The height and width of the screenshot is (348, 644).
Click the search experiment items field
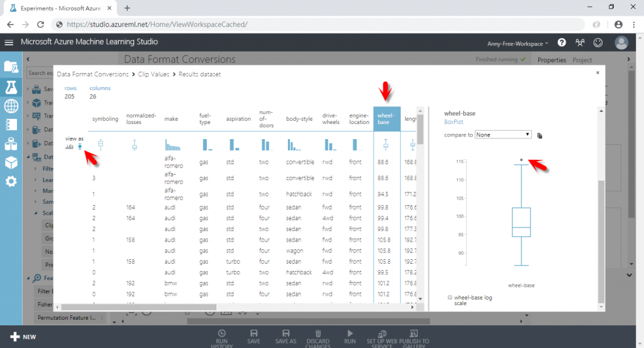(40, 73)
